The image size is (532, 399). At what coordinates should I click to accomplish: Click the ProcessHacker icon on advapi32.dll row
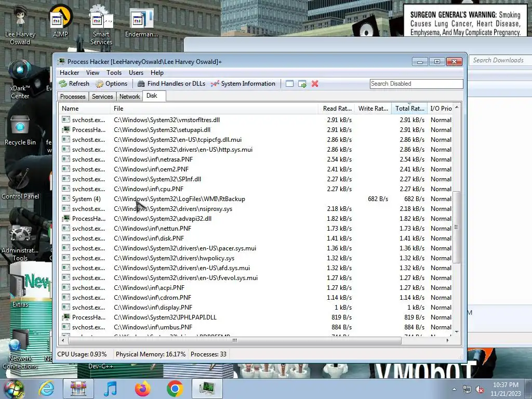(66, 219)
